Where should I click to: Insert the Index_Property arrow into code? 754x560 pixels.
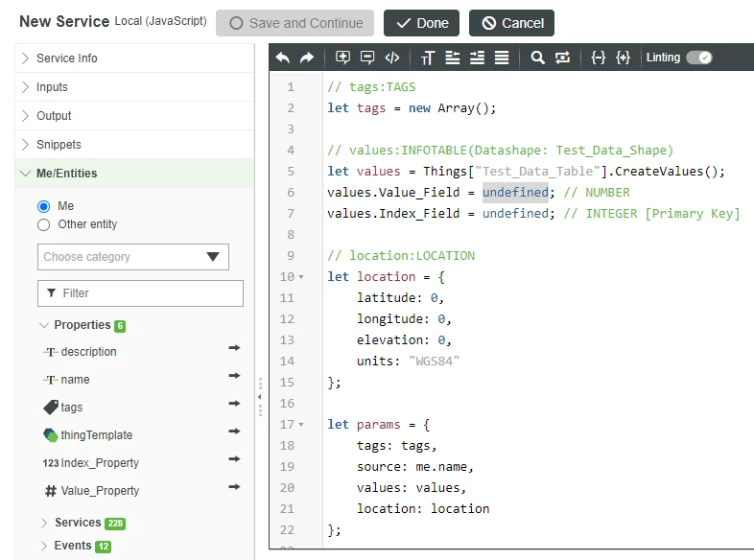[x=234, y=458]
